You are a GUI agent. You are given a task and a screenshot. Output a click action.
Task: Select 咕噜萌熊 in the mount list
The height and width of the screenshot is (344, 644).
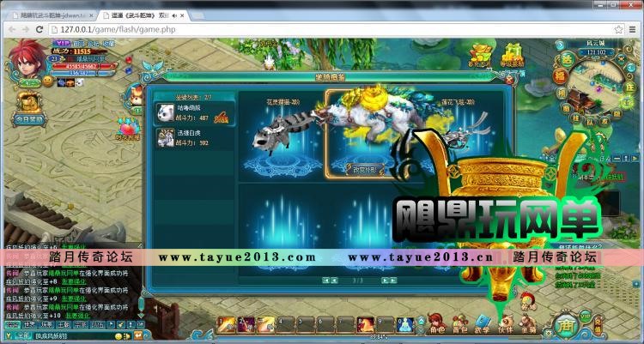(194, 113)
